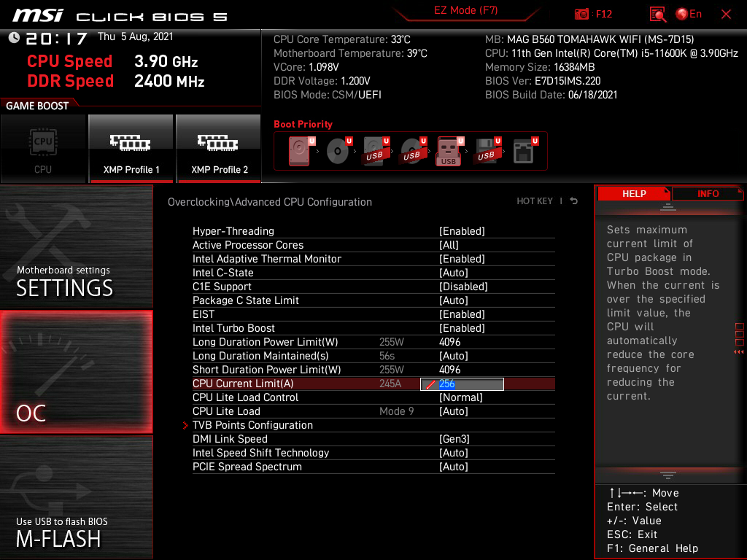Select the CPU Current Limit(A) label
The height and width of the screenshot is (560, 747).
tap(243, 384)
